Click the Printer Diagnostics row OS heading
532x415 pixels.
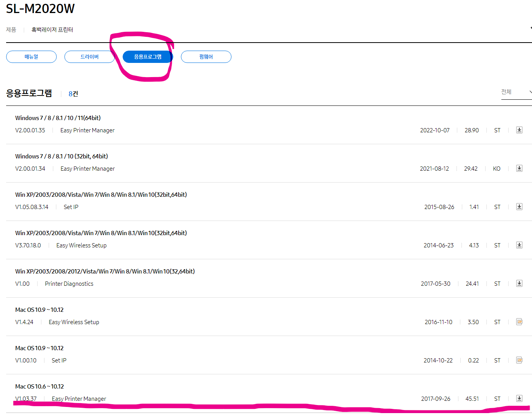pos(105,272)
